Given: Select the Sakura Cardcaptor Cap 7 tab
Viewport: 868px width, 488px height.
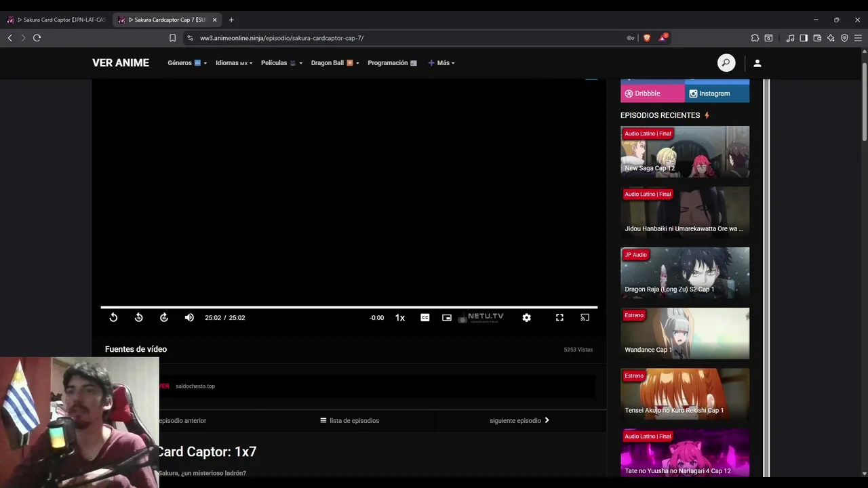Looking at the screenshot, I should (166, 20).
